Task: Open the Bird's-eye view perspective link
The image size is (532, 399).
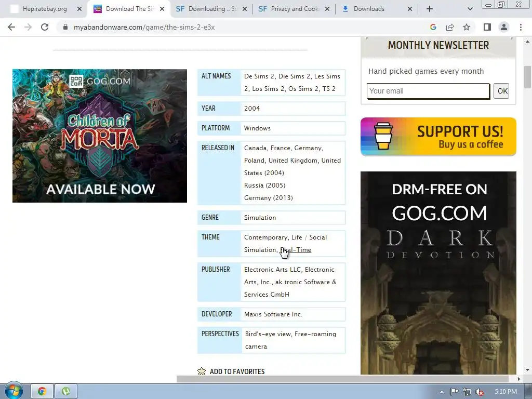Action: tap(268, 334)
